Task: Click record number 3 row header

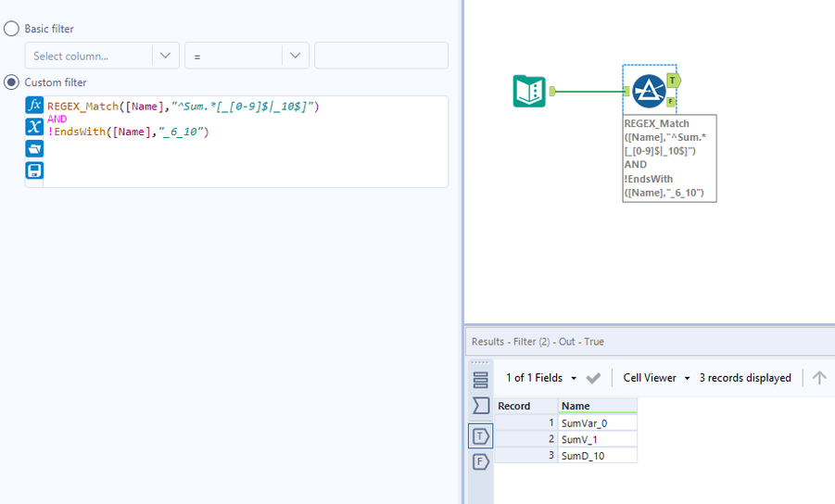Action: point(526,456)
